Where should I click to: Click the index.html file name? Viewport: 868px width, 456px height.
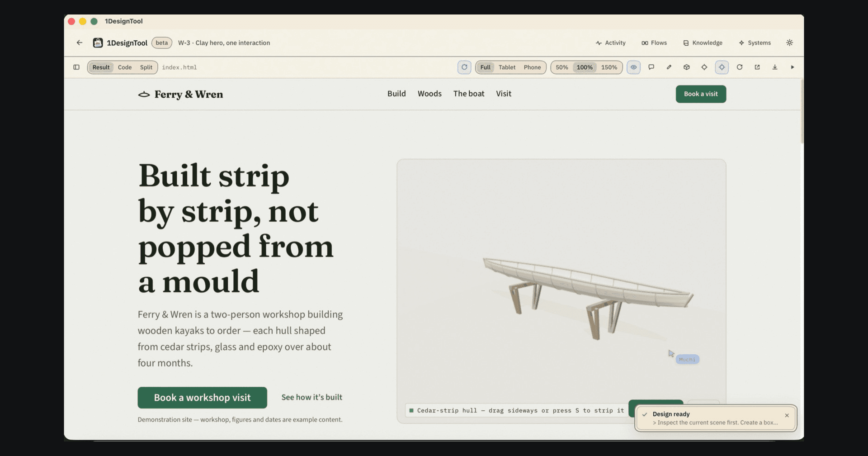[179, 67]
